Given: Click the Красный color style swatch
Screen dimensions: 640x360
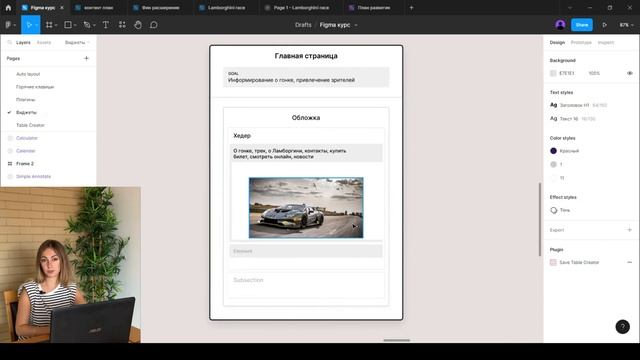Looking at the screenshot, I should (x=553, y=151).
